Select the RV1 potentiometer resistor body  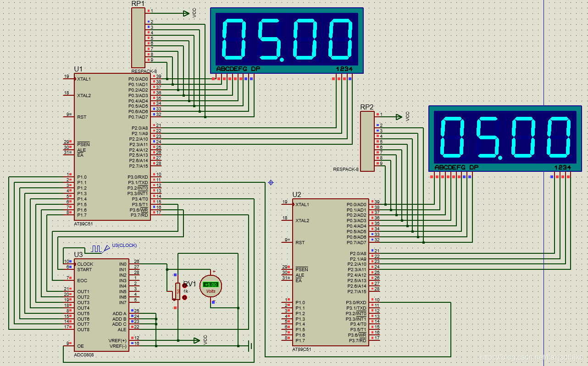(178, 291)
